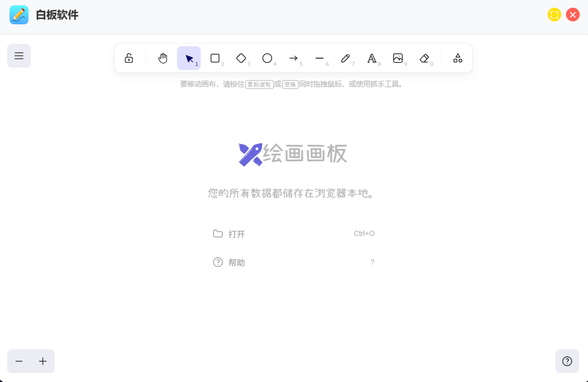Open help via bottom-right question icon
Viewport: 588px width, 382px height.
[x=567, y=361]
